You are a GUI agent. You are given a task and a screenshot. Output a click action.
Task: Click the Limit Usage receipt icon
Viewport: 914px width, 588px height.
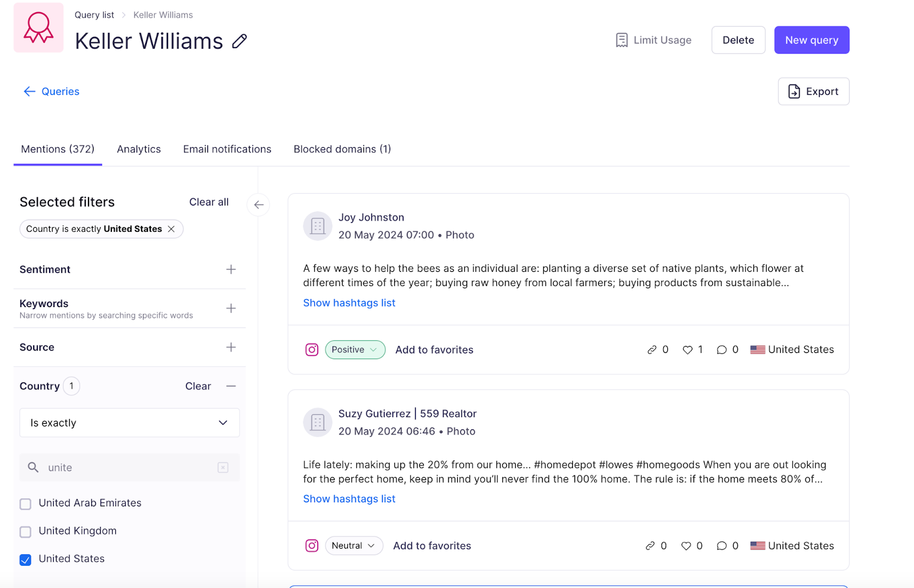[622, 40]
